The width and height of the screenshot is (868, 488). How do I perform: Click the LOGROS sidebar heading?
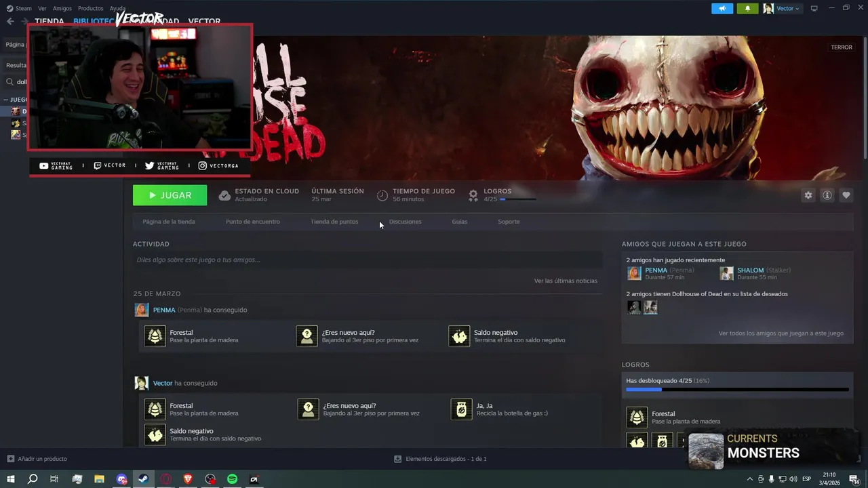(635, 365)
